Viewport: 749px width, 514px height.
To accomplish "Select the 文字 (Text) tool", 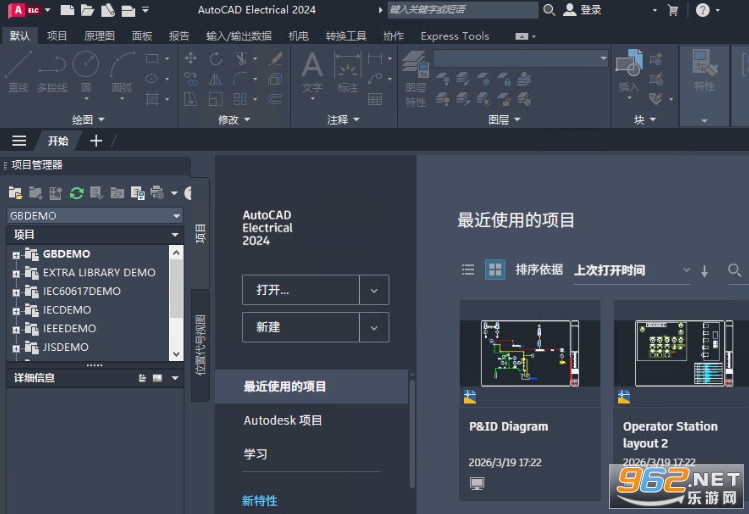I will click(x=312, y=72).
